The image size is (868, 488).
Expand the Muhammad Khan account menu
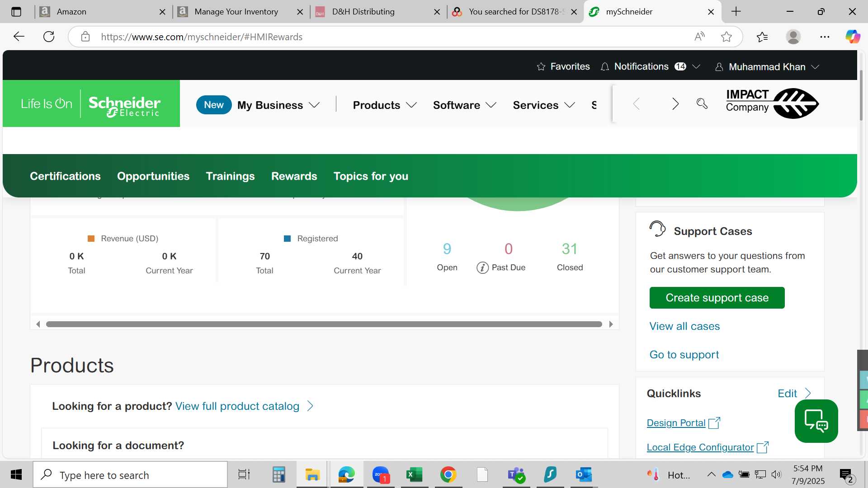(767, 67)
